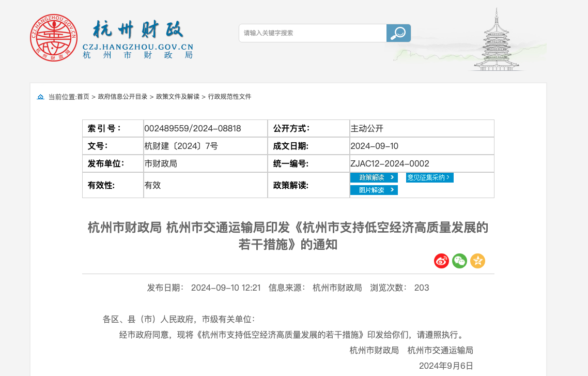Open the 图片解读 button
The width and height of the screenshot is (588, 376).
[x=374, y=190]
